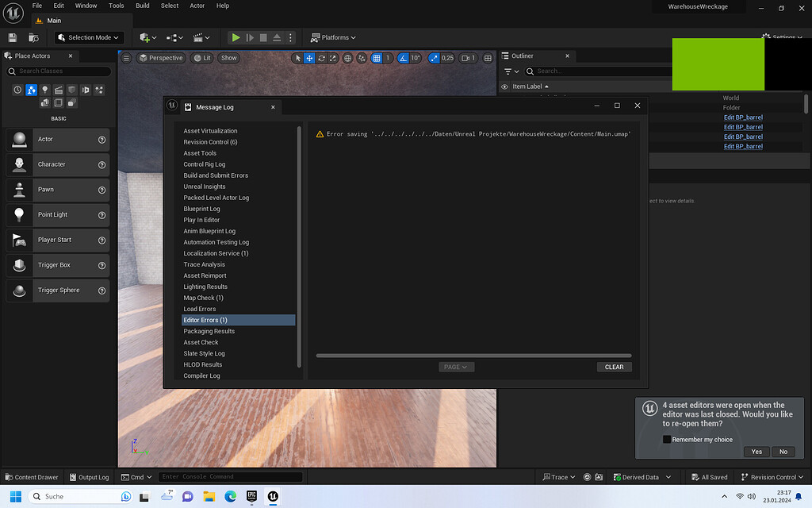Select the Scale transform tool
812x508 pixels.
tap(333, 57)
